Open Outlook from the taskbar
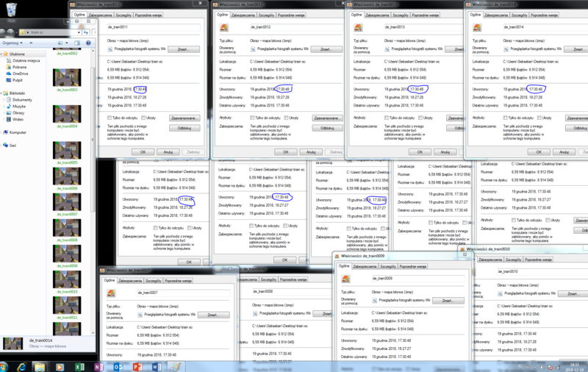This screenshot has width=588, height=372. coord(118,366)
